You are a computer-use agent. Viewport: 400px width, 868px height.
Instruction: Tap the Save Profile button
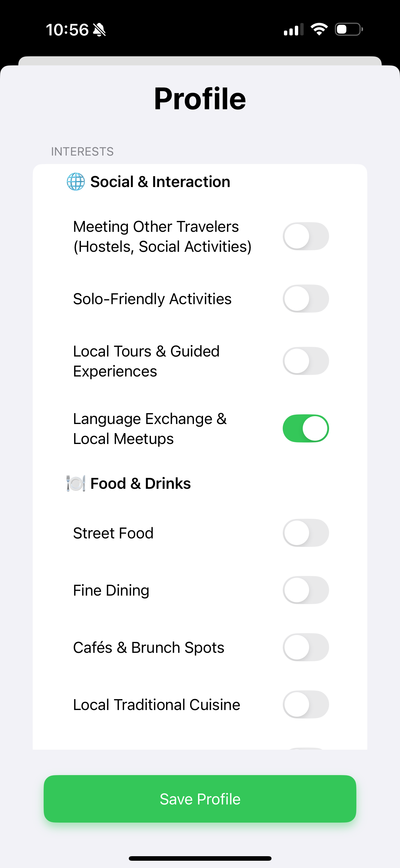coord(200,799)
